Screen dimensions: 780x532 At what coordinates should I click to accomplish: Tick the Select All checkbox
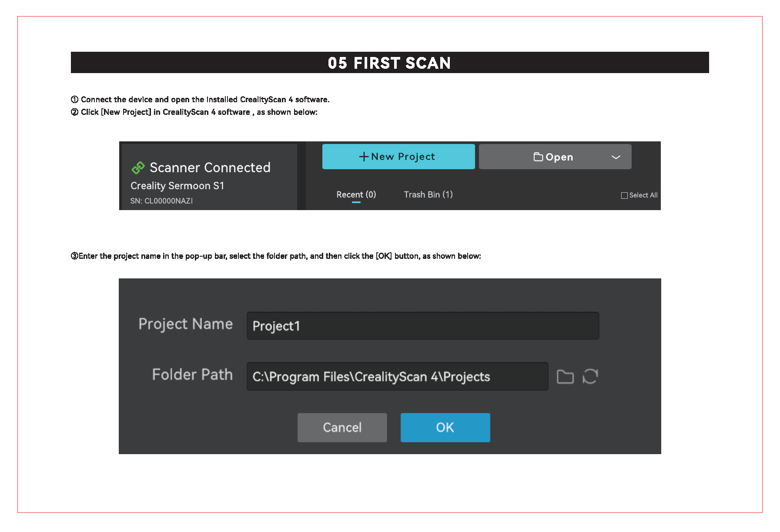[x=624, y=195]
